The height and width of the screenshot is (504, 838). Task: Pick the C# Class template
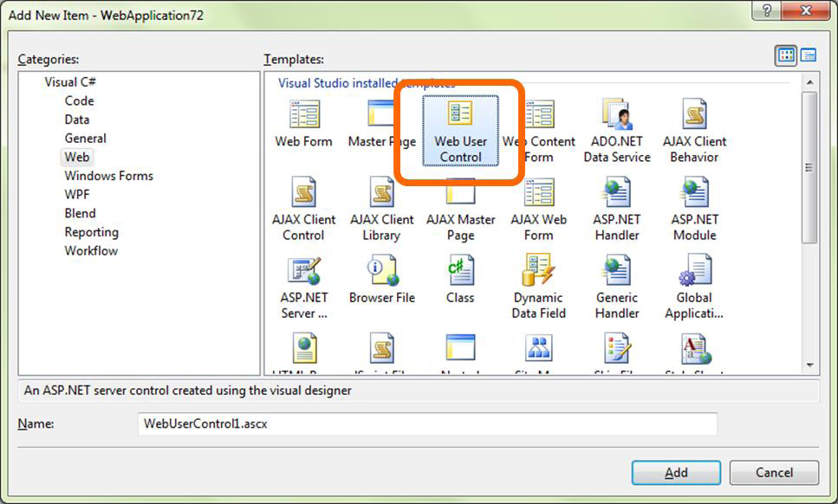tap(460, 280)
